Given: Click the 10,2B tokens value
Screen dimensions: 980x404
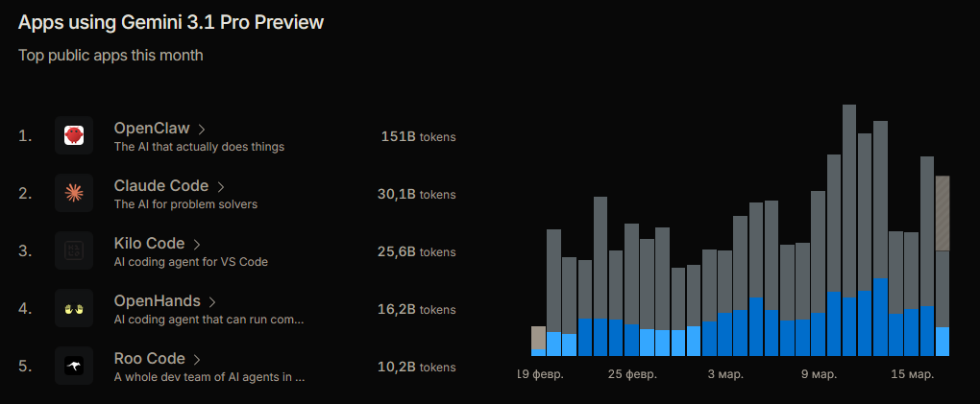Looking at the screenshot, I should (416, 368).
